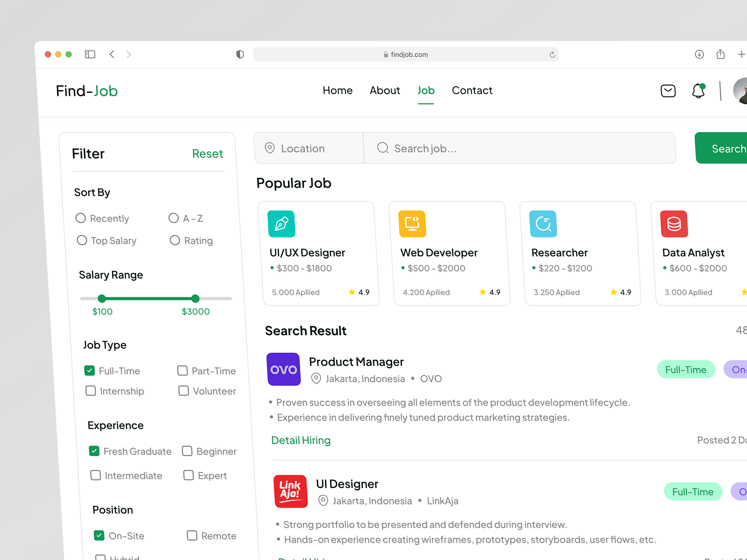Image resolution: width=747 pixels, height=560 pixels.
Task: Click the LinkAja company logo
Action: [x=290, y=491]
